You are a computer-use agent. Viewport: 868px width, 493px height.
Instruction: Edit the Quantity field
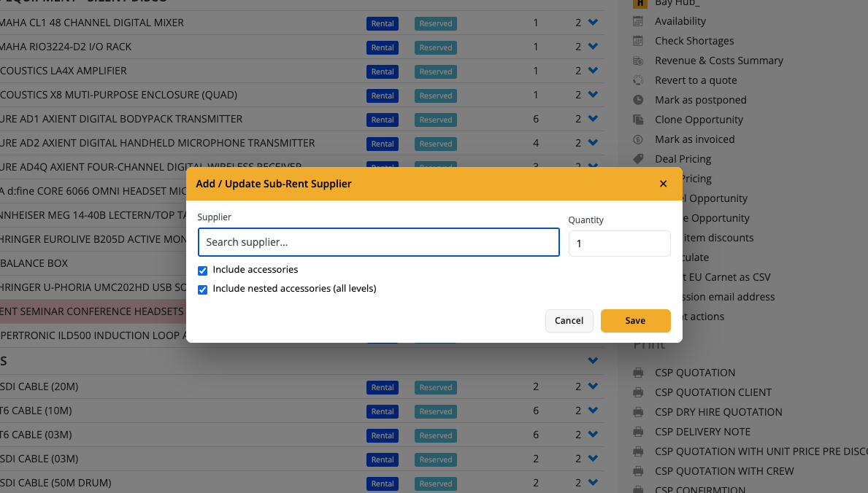620,244
